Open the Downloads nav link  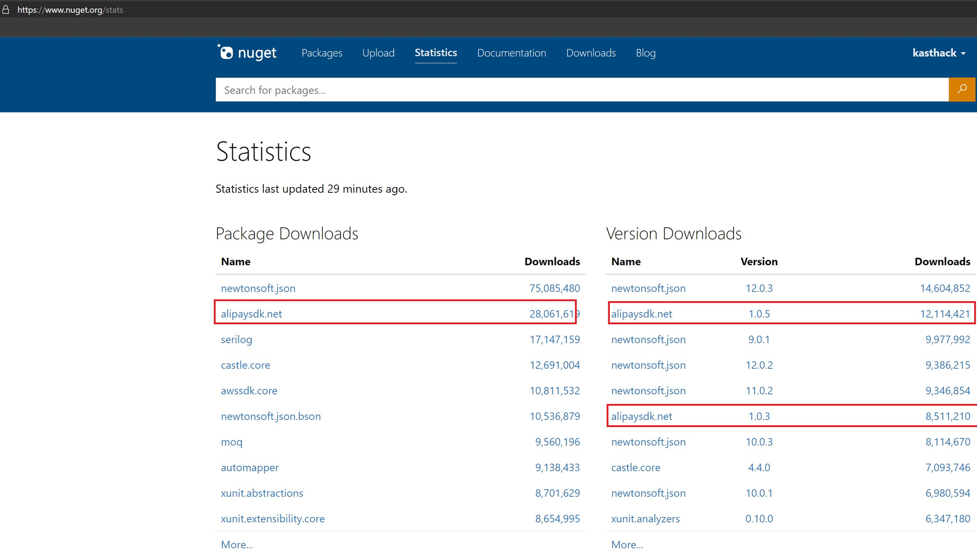click(x=591, y=53)
